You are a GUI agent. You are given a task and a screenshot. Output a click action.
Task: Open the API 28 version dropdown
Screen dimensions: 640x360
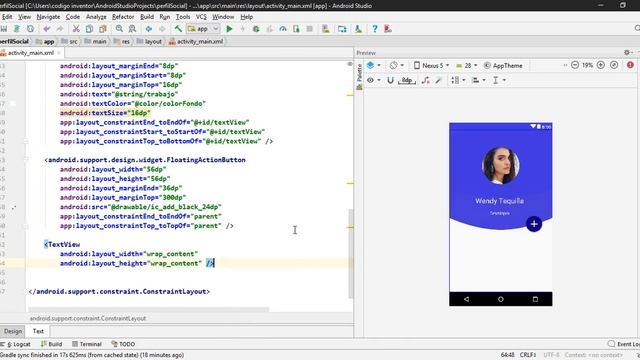click(467, 65)
